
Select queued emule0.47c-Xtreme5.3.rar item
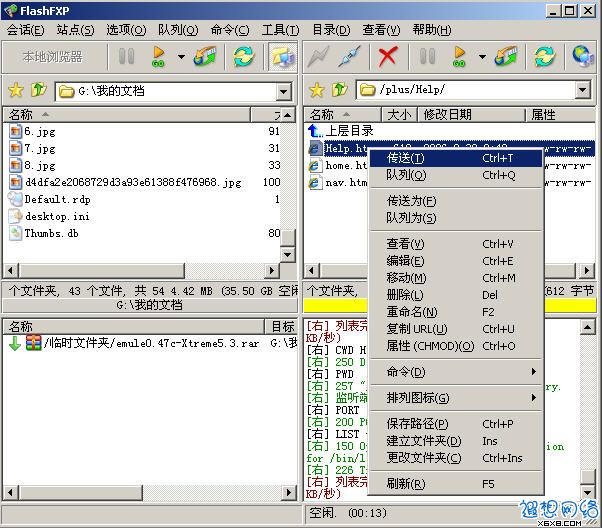click(151, 343)
